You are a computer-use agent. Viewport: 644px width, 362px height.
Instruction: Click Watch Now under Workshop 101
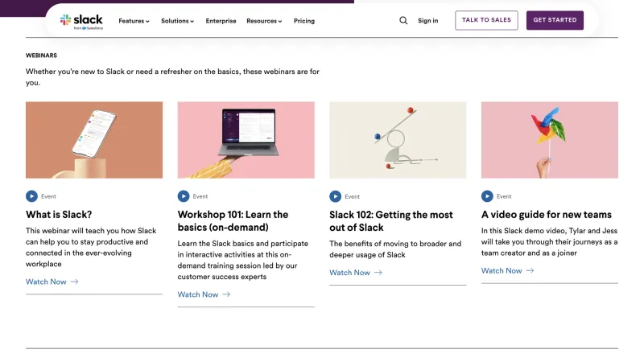[198, 294]
